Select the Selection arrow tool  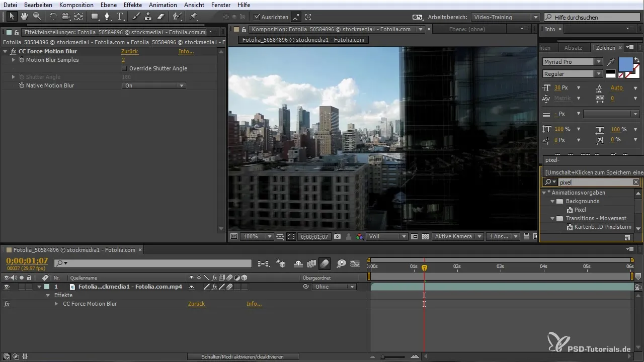pos(13,17)
